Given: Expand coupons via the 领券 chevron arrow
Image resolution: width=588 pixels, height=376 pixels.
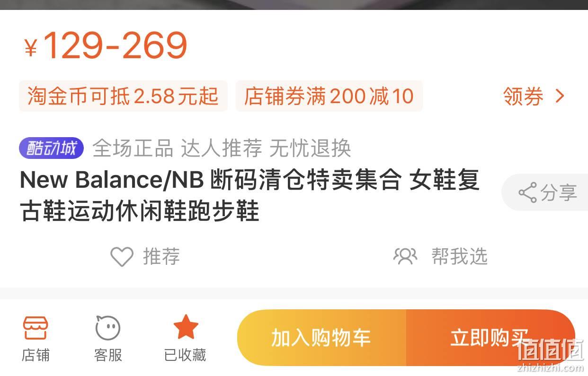Looking at the screenshot, I should tap(560, 96).
